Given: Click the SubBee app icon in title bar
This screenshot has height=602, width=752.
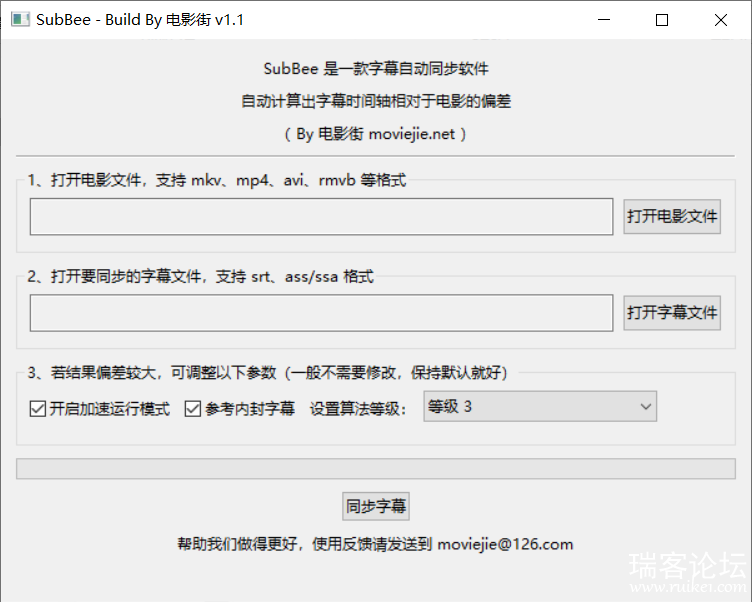Looking at the screenshot, I should pos(20,20).
